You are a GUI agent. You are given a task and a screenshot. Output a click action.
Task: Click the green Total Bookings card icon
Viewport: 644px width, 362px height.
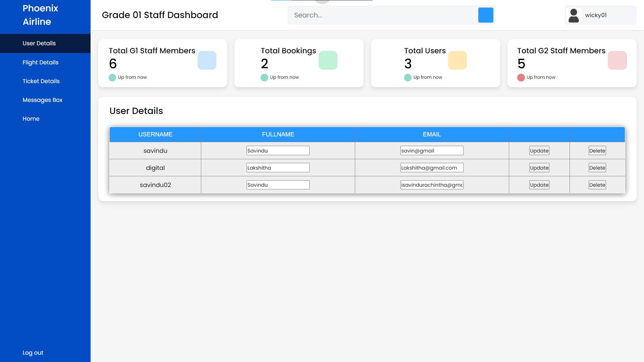[x=328, y=60]
